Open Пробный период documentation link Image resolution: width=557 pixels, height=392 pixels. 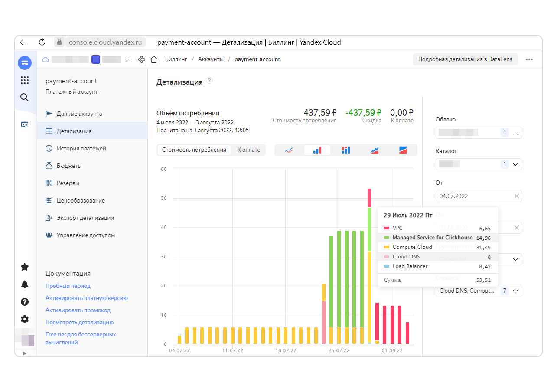pos(68,286)
